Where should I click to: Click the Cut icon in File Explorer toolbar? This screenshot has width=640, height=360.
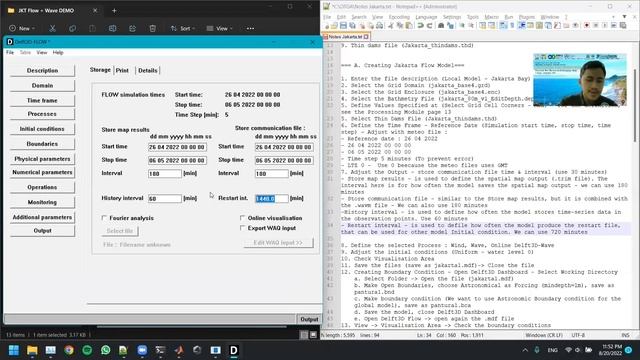52,29
